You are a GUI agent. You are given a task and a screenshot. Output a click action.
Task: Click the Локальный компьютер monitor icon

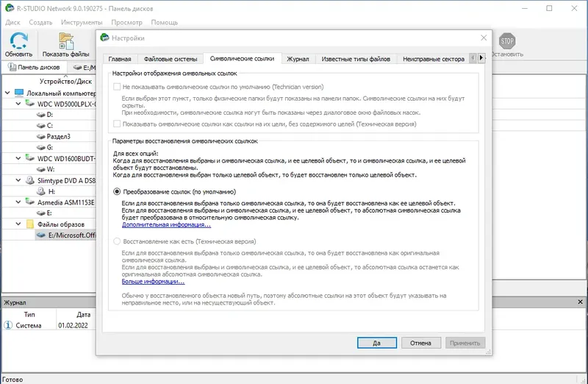click(x=19, y=93)
